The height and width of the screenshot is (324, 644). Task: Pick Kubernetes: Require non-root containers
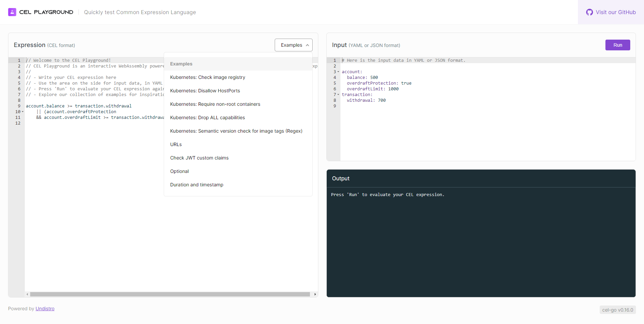pyautogui.click(x=215, y=104)
